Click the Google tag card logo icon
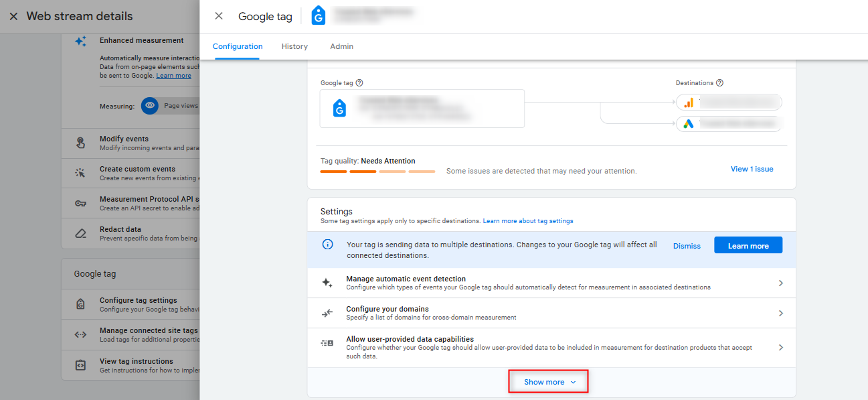 [x=339, y=109]
